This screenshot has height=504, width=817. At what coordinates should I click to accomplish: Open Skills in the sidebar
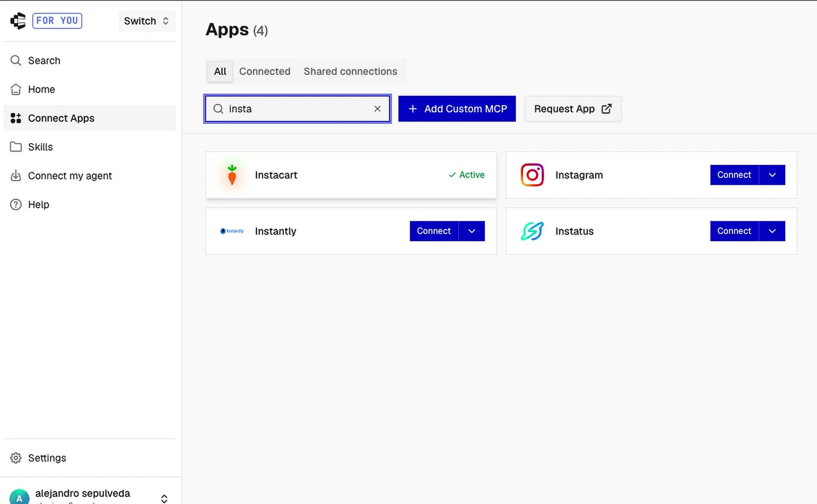pyautogui.click(x=89, y=147)
